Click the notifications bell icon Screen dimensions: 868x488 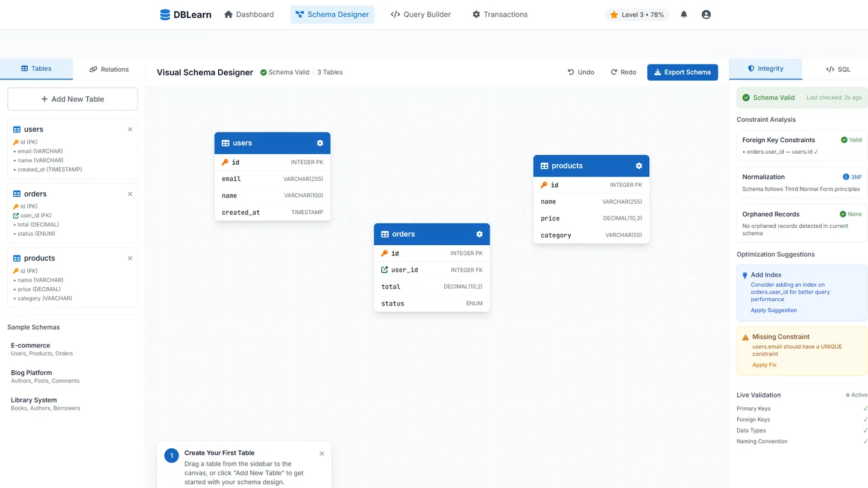(x=684, y=14)
